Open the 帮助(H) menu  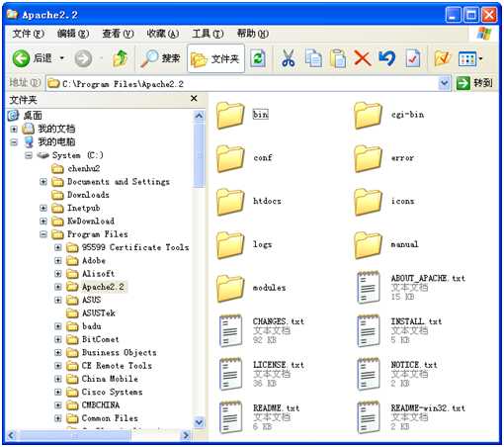point(253,34)
